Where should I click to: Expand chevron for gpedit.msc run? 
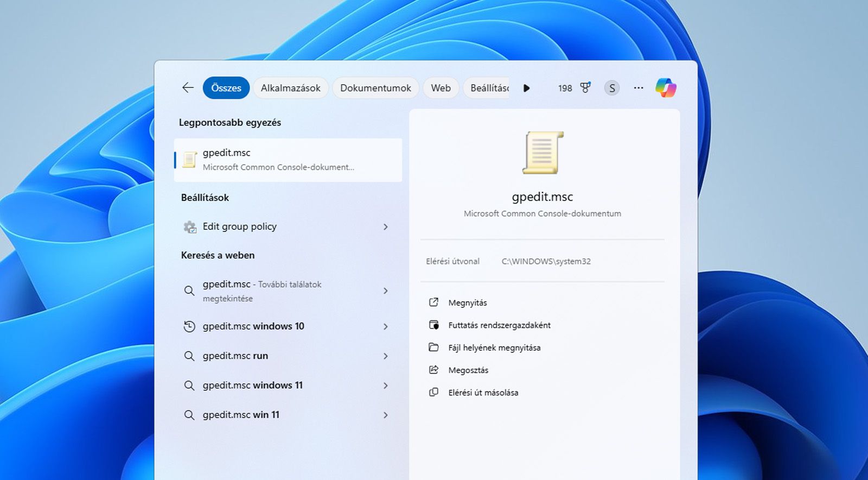tap(386, 356)
